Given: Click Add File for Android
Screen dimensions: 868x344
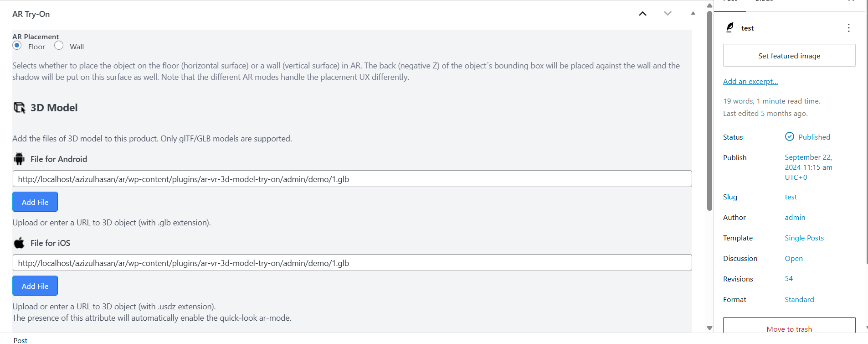Looking at the screenshot, I should pos(35,202).
